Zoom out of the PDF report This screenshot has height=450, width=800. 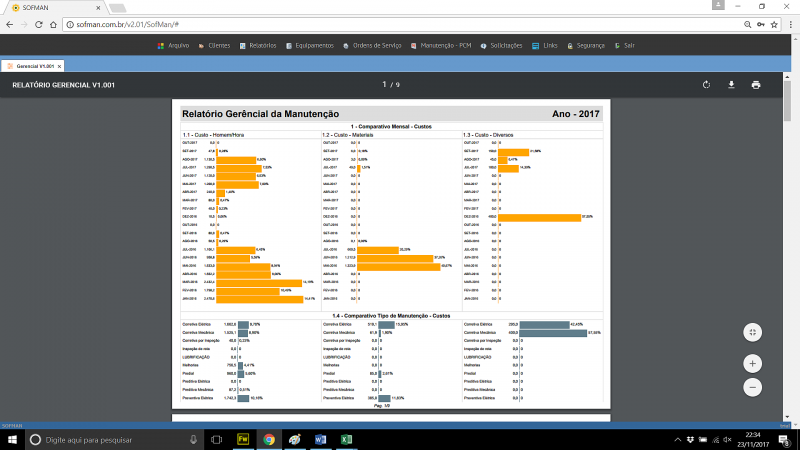click(x=753, y=386)
